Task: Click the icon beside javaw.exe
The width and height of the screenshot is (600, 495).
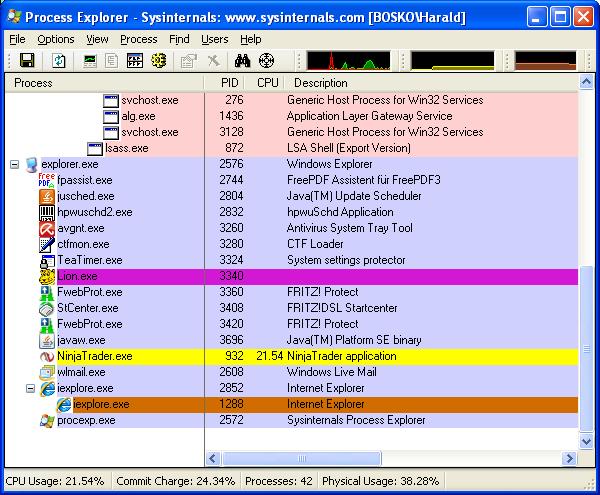Action: tap(47, 340)
